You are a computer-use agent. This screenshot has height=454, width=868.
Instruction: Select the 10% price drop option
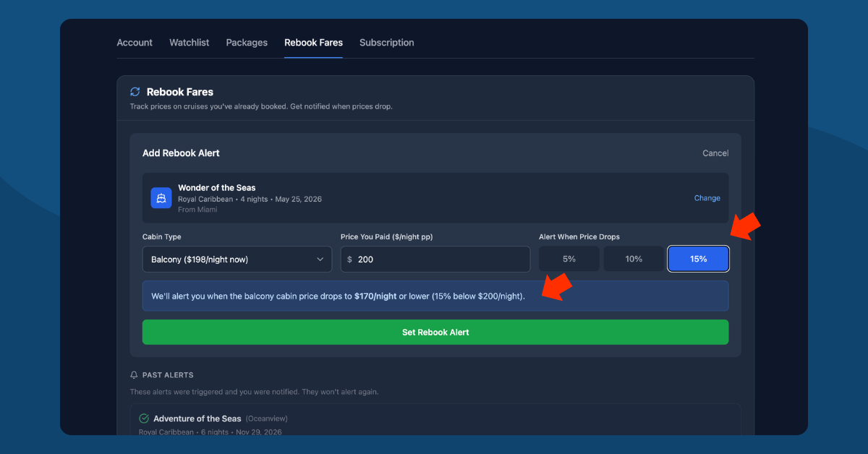tap(634, 258)
